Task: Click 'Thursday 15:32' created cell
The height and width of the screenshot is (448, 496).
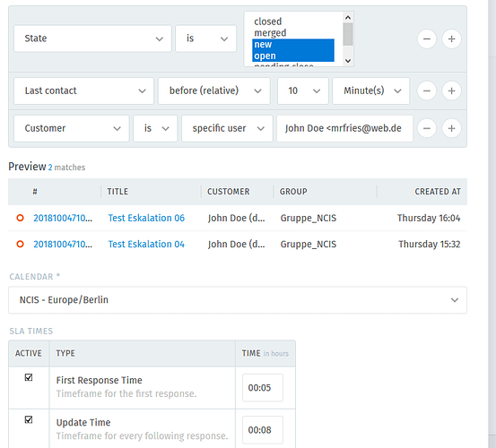Action: coord(430,245)
